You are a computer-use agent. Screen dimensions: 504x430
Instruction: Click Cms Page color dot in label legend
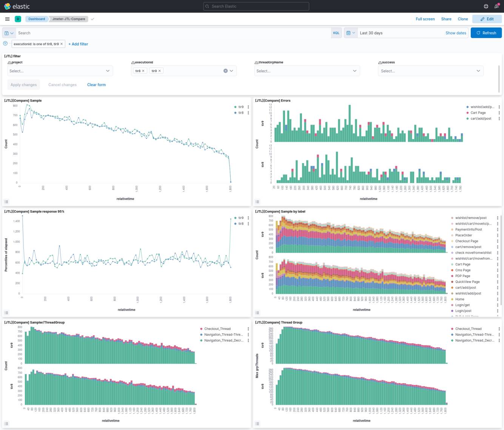452,270
